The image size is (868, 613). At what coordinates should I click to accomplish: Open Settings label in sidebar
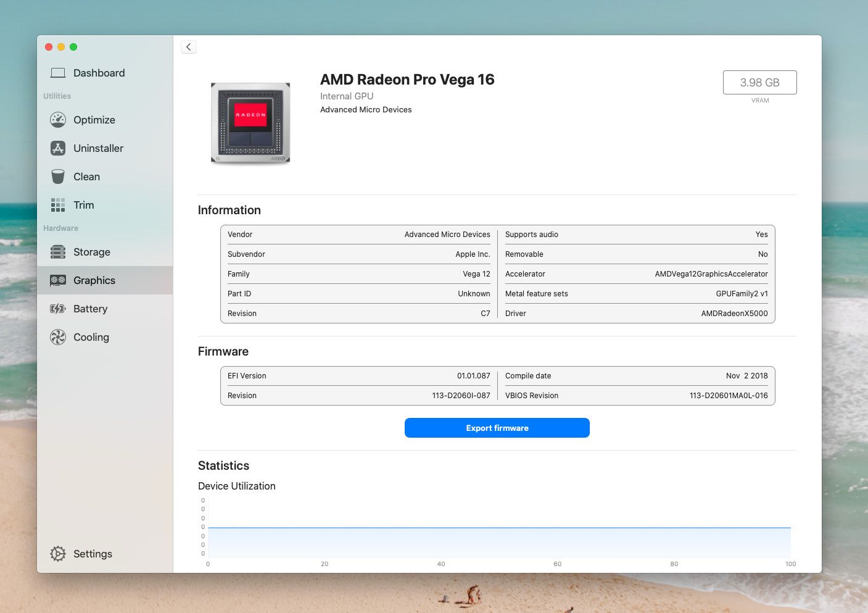pyautogui.click(x=93, y=554)
